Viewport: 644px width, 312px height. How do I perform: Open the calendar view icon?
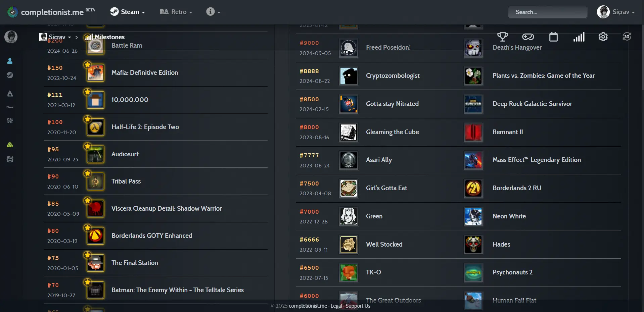(x=553, y=37)
